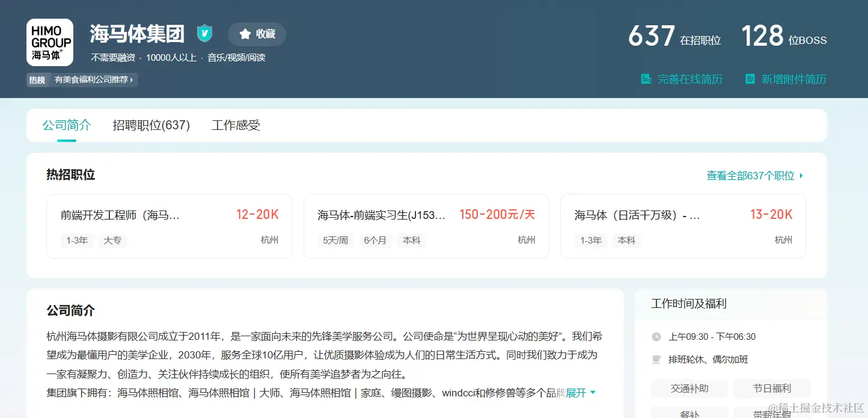
Task: Click the 13-20K salary text
Action: pyautogui.click(x=771, y=215)
